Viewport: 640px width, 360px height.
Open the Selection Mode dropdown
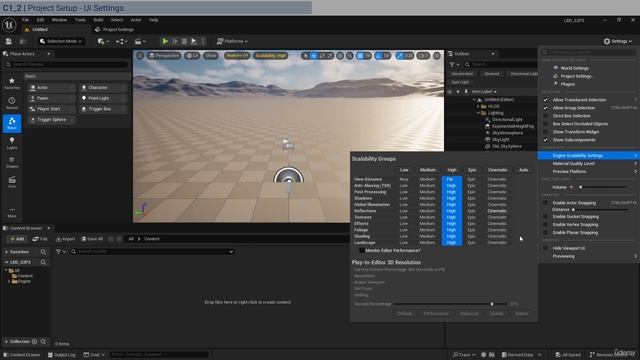pos(61,41)
